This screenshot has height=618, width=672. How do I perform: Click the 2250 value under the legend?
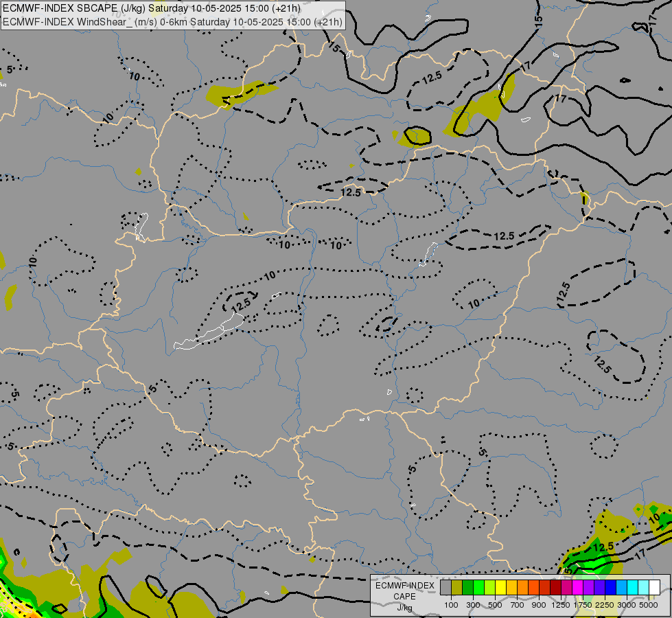pyautogui.click(x=605, y=605)
